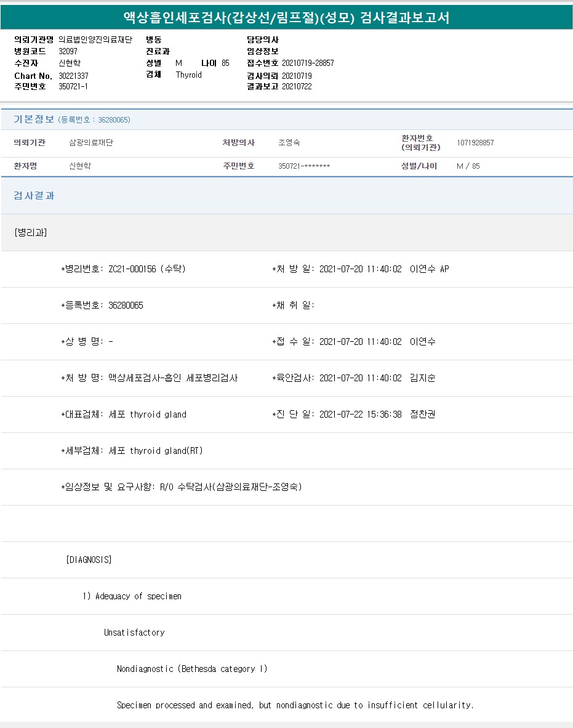
Task: Select the 병원코드 value 32097
Action: click(68, 52)
